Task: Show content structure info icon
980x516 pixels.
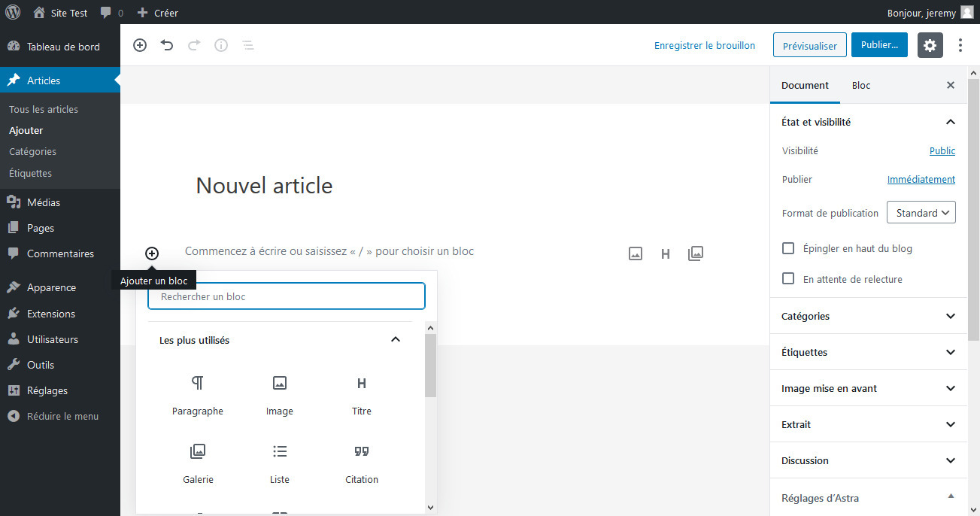Action: pos(221,45)
